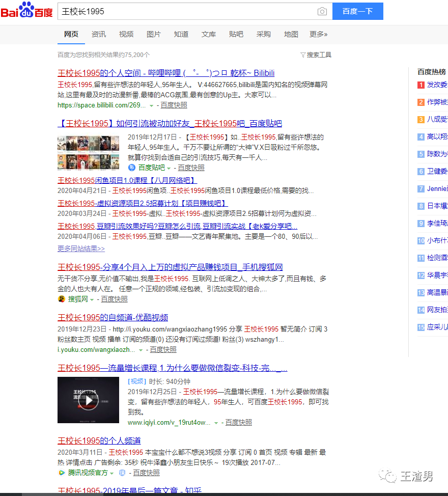Open 豆瓣引流效果好吗 sub-result link
This screenshot has height=496, width=448.
pos(177,226)
